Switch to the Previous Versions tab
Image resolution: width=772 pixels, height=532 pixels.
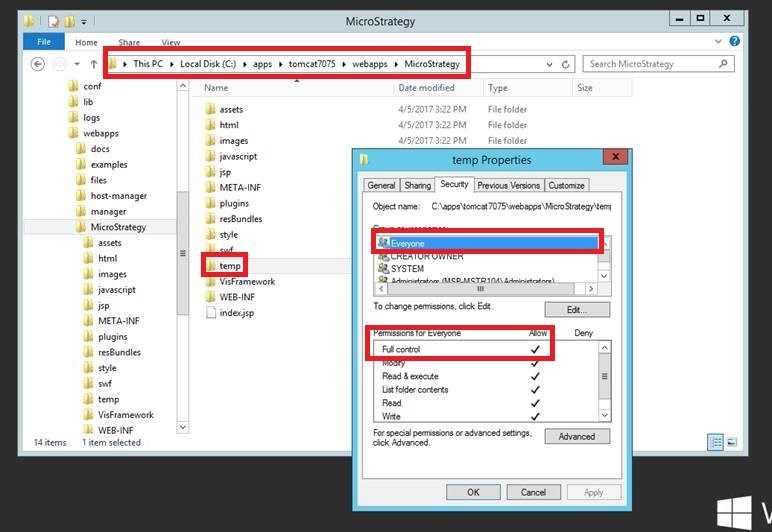509,186
